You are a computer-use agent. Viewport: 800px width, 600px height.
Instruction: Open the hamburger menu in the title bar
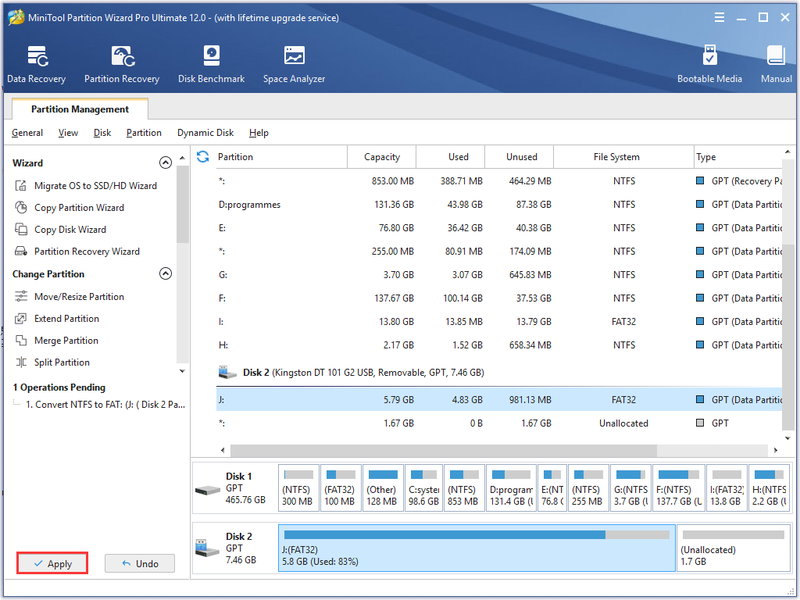point(719,18)
